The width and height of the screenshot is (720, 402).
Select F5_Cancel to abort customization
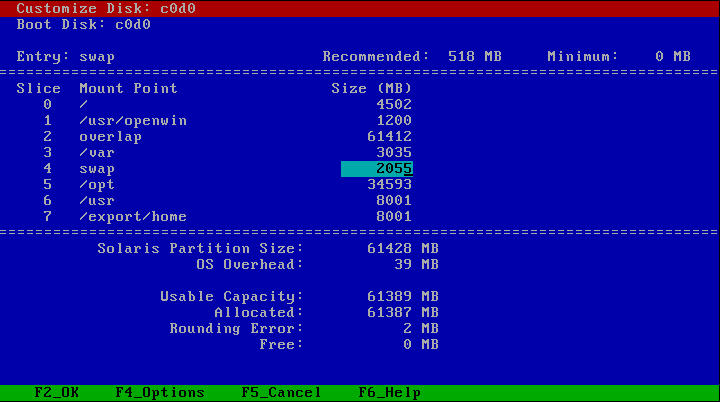[281, 393]
